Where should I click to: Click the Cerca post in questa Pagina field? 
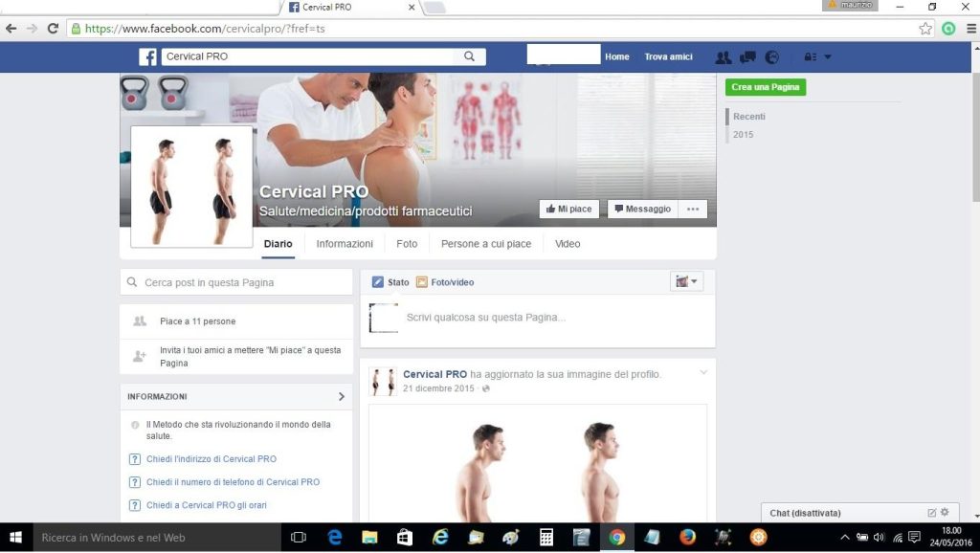click(236, 282)
